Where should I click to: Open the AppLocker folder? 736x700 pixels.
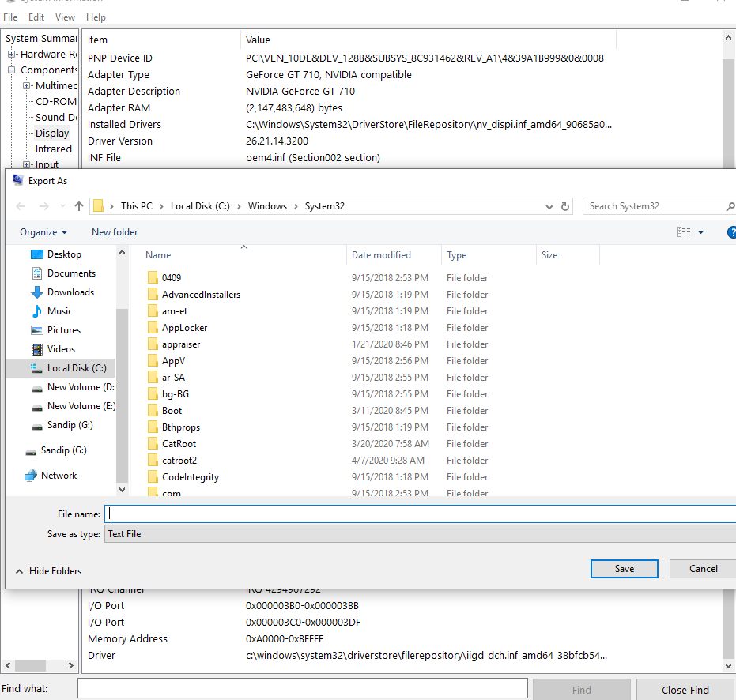pos(184,328)
